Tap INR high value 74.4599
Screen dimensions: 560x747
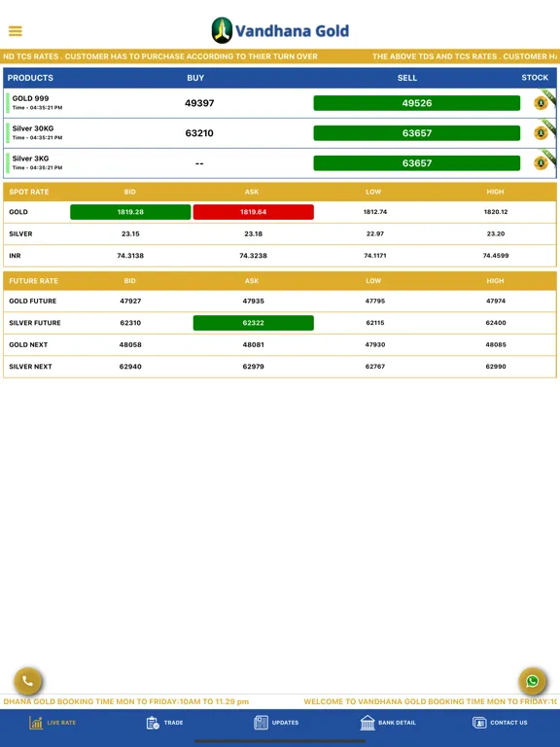[496, 256]
